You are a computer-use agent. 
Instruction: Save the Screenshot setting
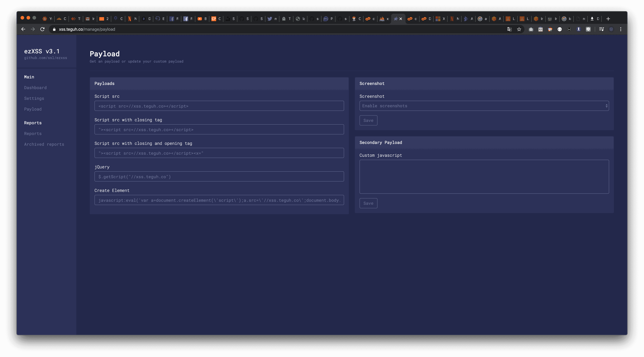click(x=368, y=120)
